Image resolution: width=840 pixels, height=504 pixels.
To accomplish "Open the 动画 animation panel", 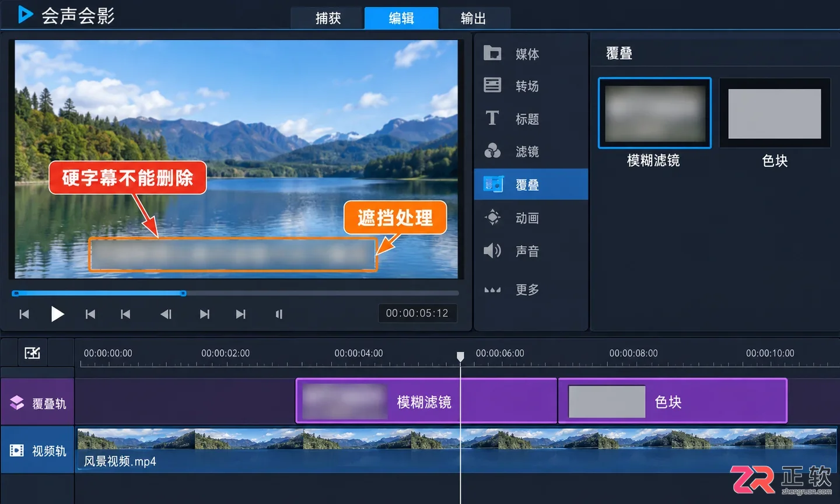I will click(x=531, y=218).
